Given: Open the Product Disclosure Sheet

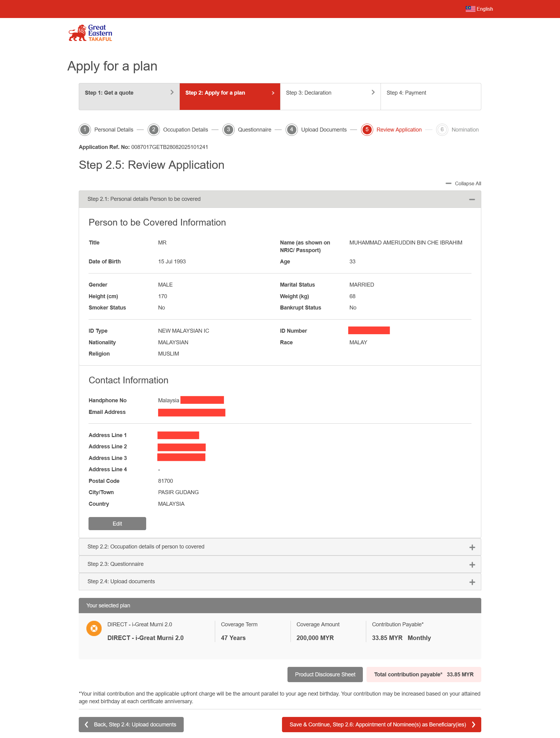Looking at the screenshot, I should click(x=325, y=674).
